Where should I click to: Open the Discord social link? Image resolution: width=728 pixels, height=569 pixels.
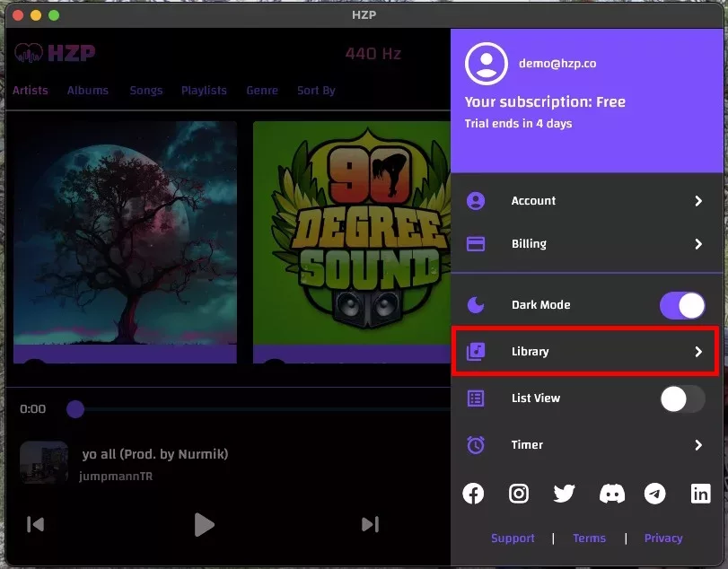pos(612,494)
